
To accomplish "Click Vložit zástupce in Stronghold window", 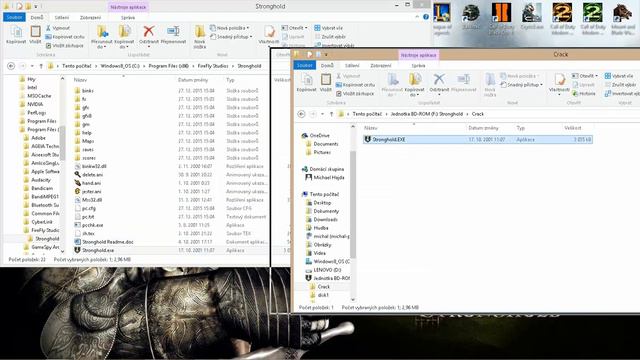I will pyautogui.click(x=64, y=45).
